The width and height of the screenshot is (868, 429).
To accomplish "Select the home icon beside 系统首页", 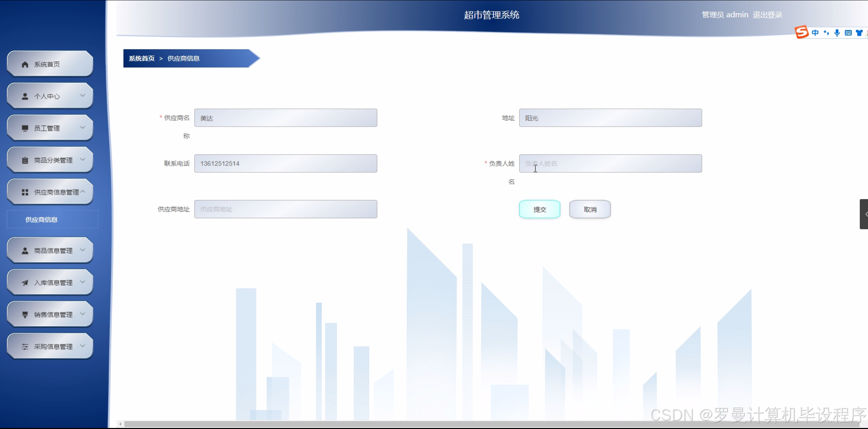I will point(25,64).
